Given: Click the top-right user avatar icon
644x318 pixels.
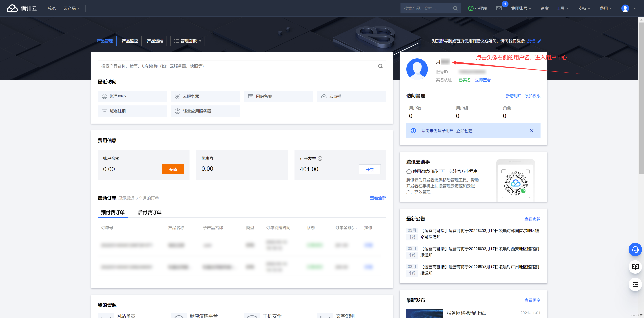Looking at the screenshot, I should point(625,8).
